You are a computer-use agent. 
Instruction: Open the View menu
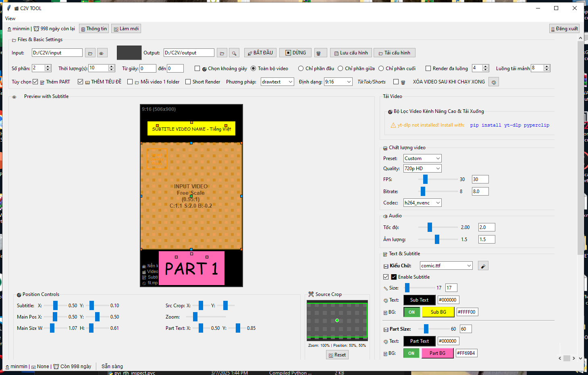coord(10,19)
